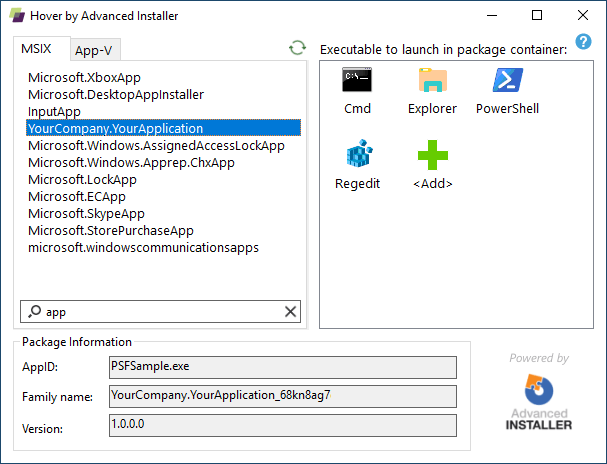Open help via the blue question mark
The height and width of the screenshot is (464, 607).
583,41
